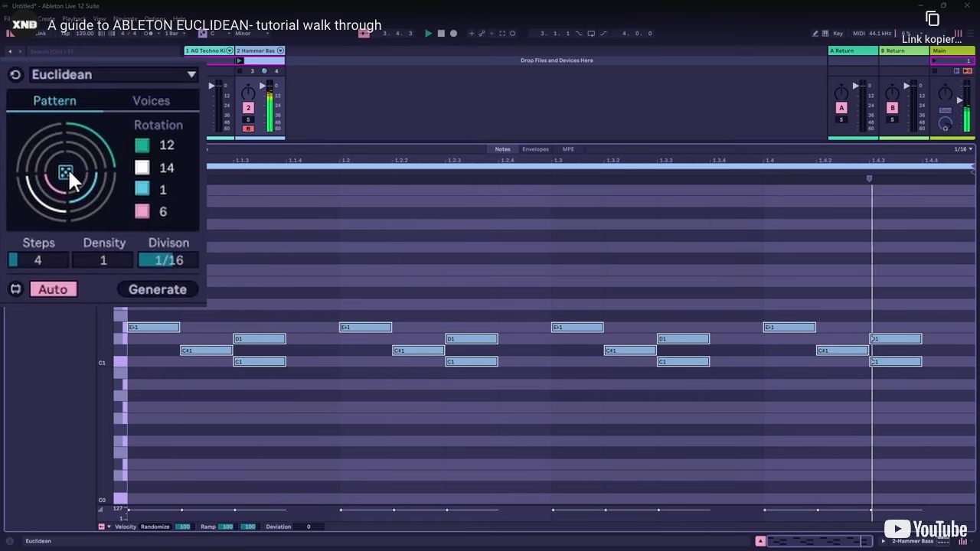Click the scale marker on timeline ruler

(869, 178)
